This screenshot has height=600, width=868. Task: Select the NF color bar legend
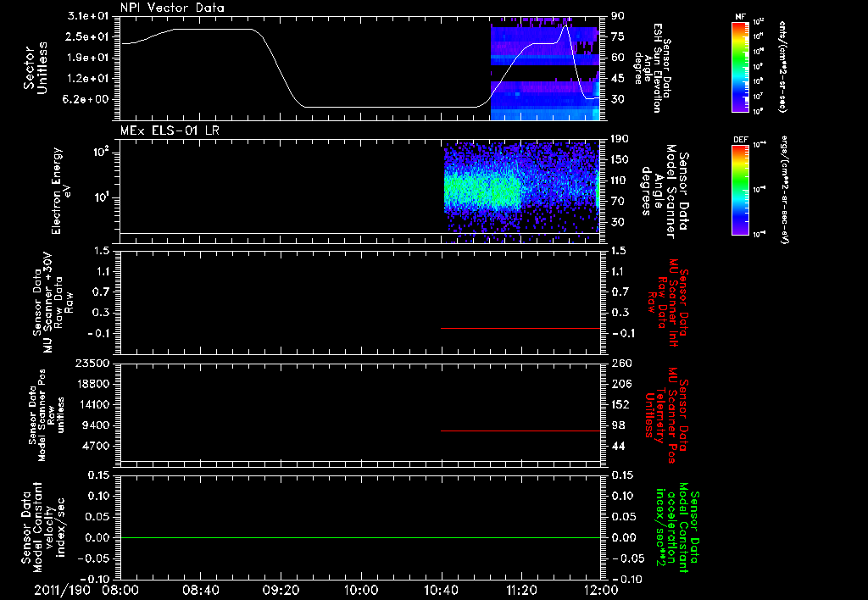point(741,66)
